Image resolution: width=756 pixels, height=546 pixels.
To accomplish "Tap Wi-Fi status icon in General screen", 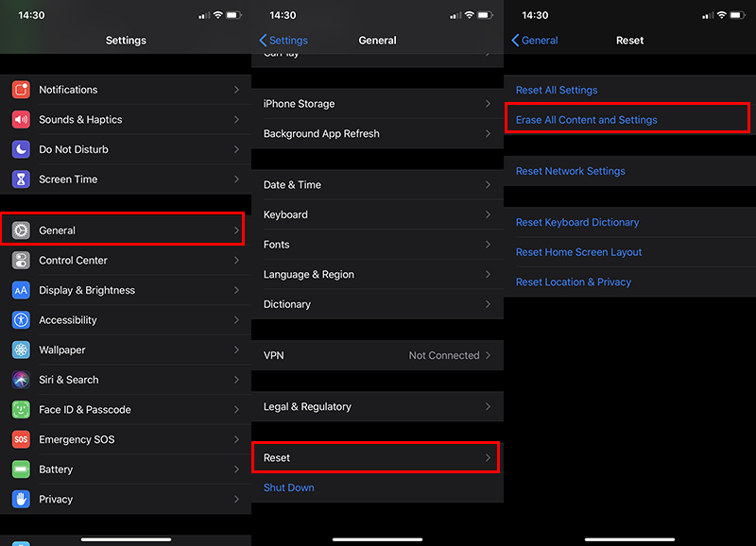I will (469, 15).
